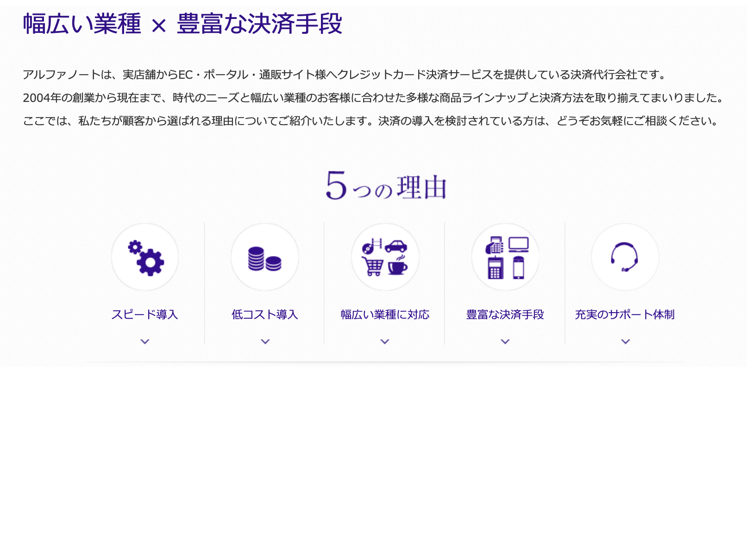Open the 豊富な決済手段 section chevron
The height and width of the screenshot is (560, 747).
click(x=505, y=341)
